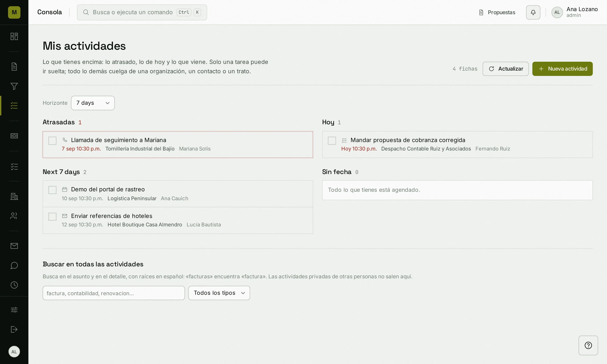607x364 pixels.
Task: Click the 10 sep 10:30 p.m. date
Action: pos(82,198)
